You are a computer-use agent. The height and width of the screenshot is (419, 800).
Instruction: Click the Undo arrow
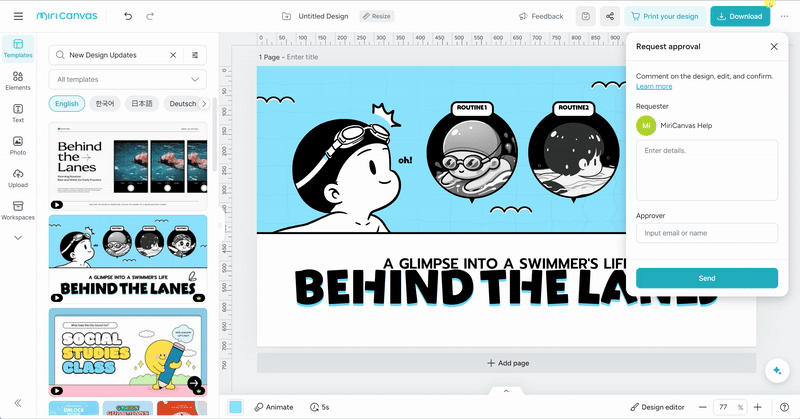pos(127,16)
